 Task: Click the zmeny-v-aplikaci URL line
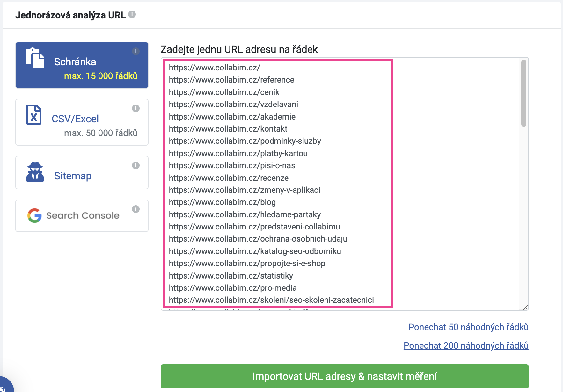pos(245,190)
